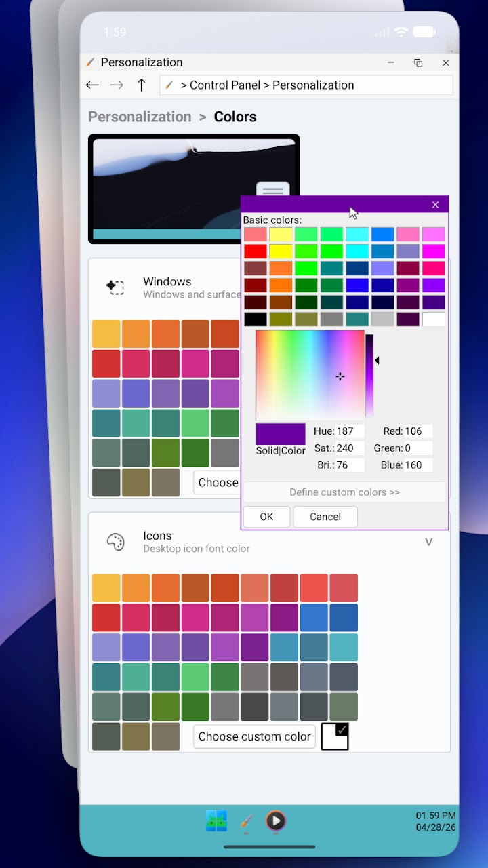Collapse the Icons section chevron
The height and width of the screenshot is (868, 488).
point(428,542)
